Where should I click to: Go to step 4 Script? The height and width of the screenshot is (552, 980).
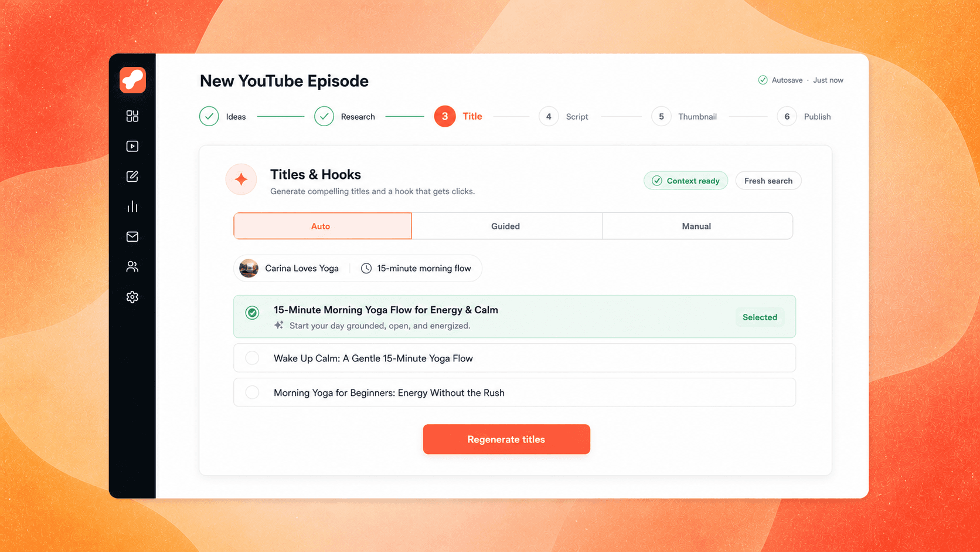(549, 116)
